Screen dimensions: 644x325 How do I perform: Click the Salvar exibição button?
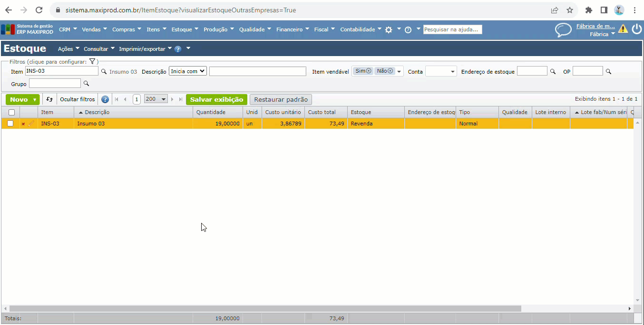(x=216, y=99)
